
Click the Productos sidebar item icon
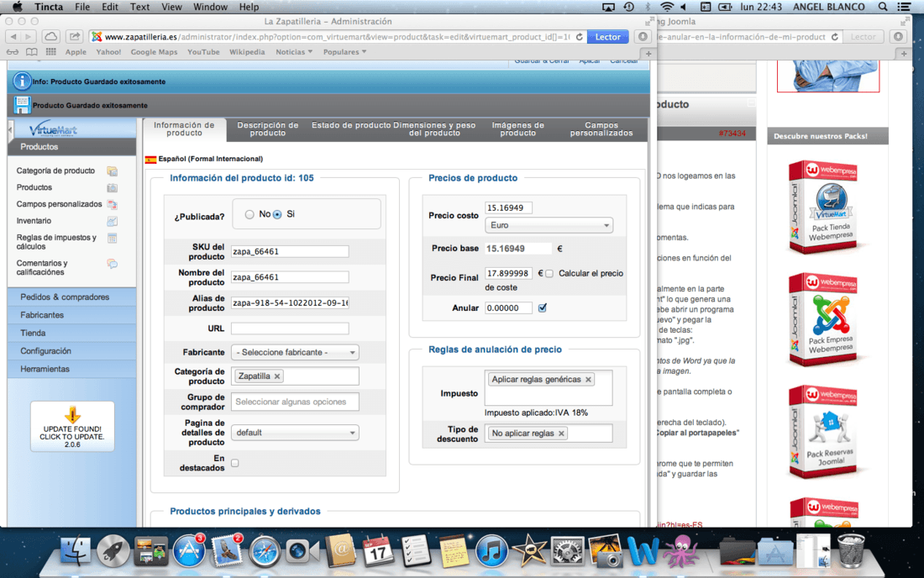(112, 188)
